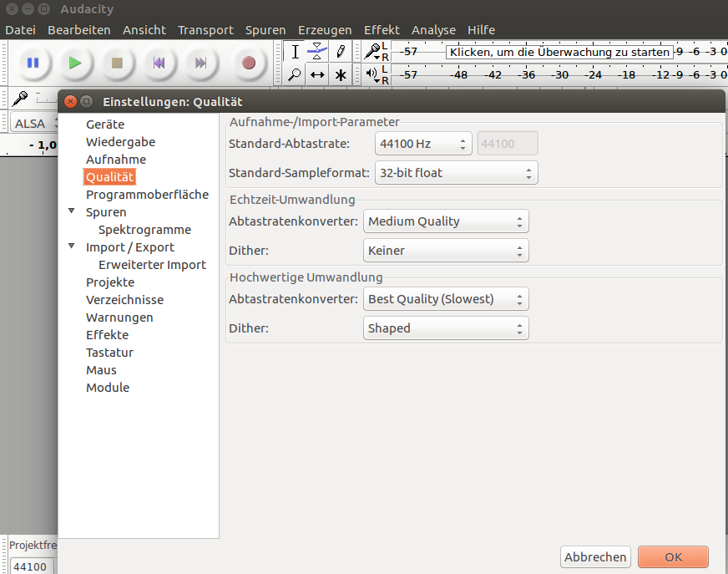Select Qualität settings category

110,177
